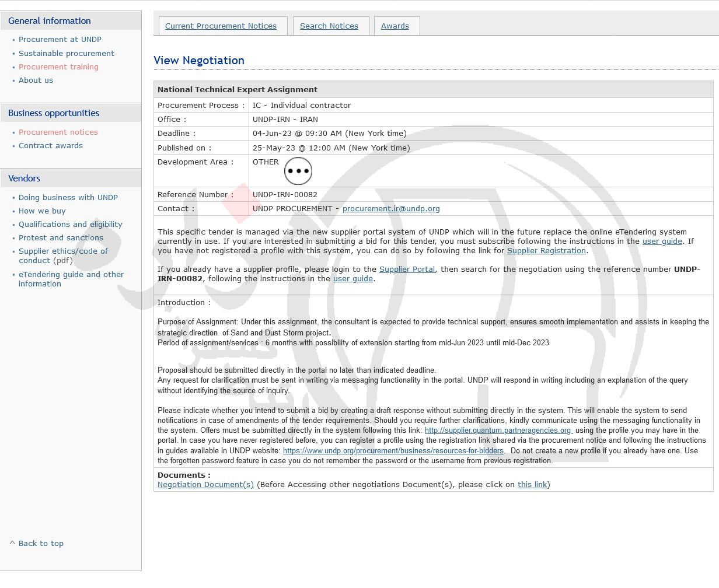Open Qualifications and eligibility page
719x588 pixels.
[70, 225]
